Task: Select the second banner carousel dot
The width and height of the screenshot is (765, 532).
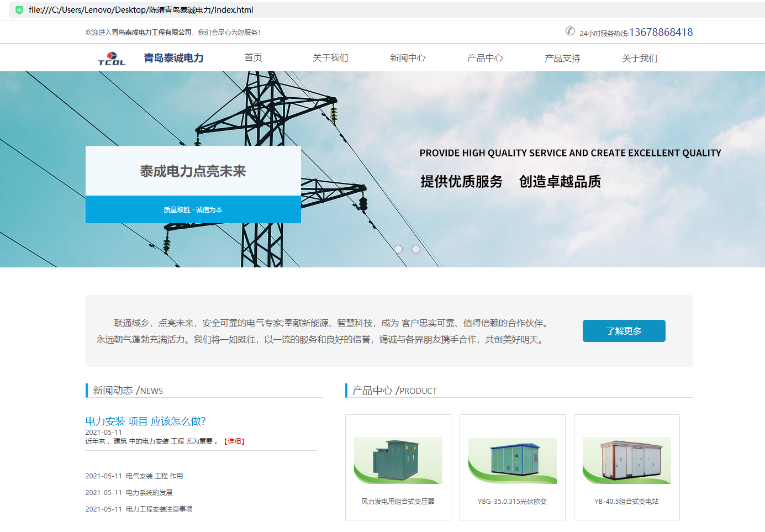Action: click(x=416, y=249)
